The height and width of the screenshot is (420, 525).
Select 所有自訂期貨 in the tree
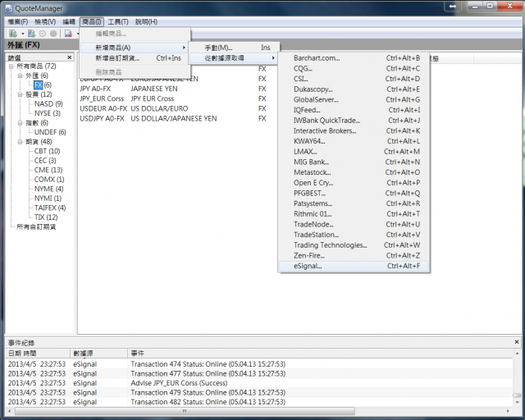(x=36, y=226)
